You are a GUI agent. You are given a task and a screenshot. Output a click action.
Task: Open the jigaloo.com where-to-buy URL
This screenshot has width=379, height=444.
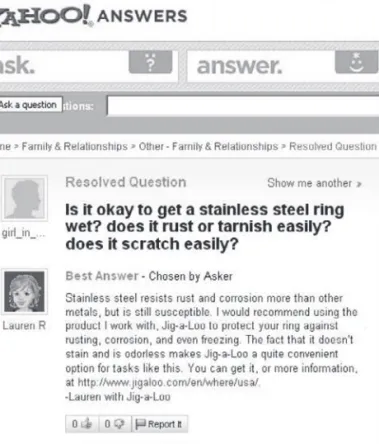tap(168, 382)
